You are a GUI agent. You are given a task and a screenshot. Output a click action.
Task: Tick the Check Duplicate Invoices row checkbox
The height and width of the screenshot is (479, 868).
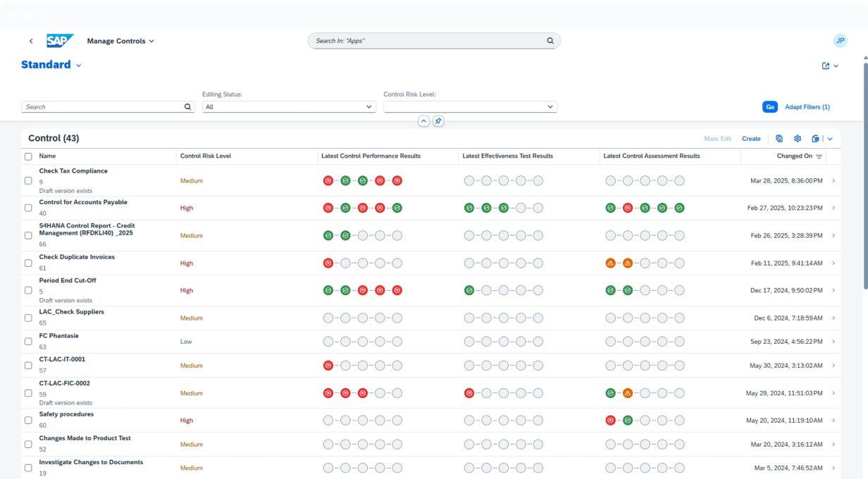[x=28, y=263]
